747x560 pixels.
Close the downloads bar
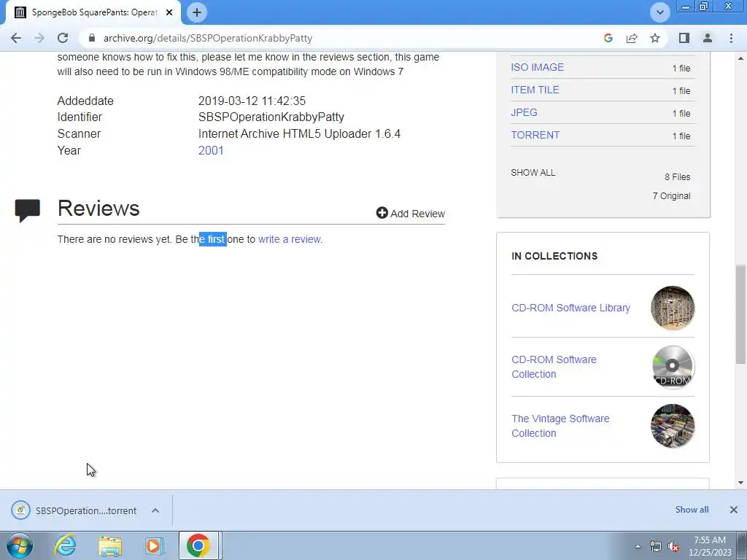(x=734, y=510)
